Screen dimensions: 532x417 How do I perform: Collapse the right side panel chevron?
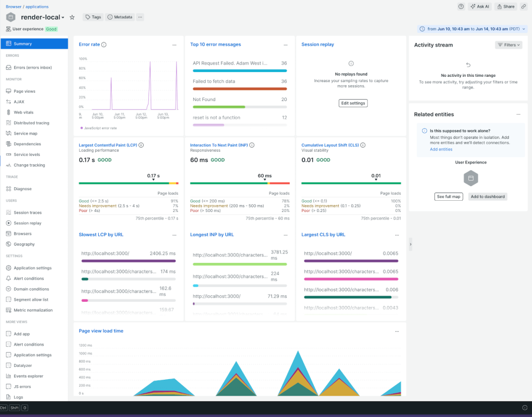410,244
